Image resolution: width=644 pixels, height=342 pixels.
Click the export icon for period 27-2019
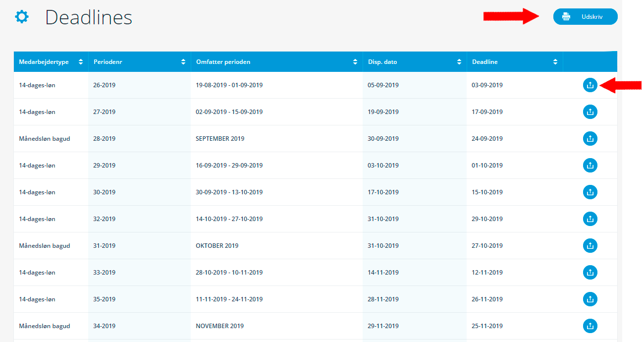590,112
